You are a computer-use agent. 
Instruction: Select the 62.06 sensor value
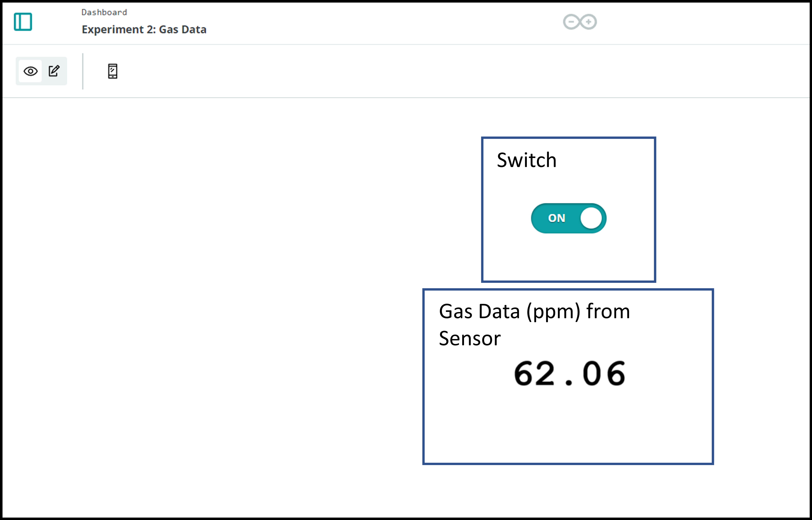coord(569,373)
